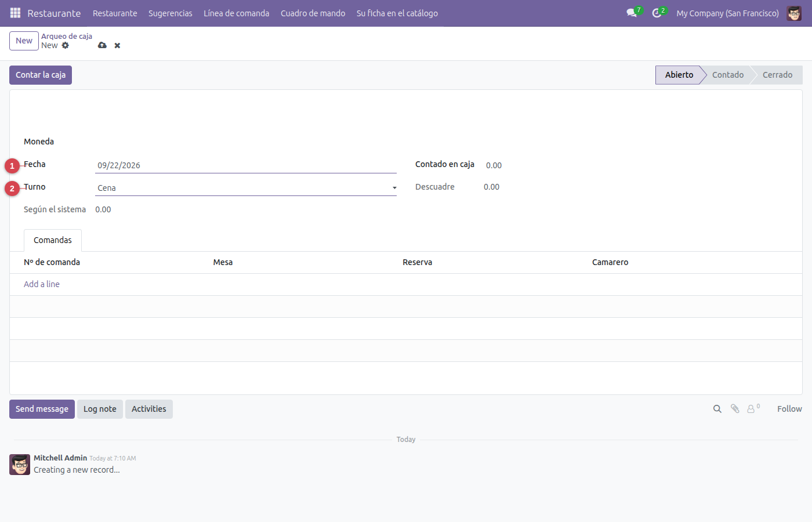Open the My Company (San Francisco) company switcher

[x=727, y=13]
